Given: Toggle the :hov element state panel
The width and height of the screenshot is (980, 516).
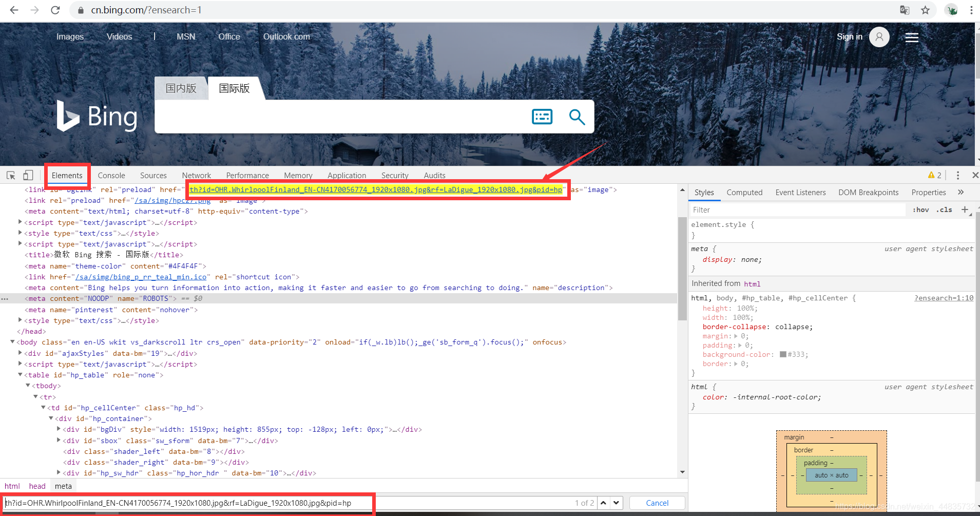Looking at the screenshot, I should coord(921,209).
